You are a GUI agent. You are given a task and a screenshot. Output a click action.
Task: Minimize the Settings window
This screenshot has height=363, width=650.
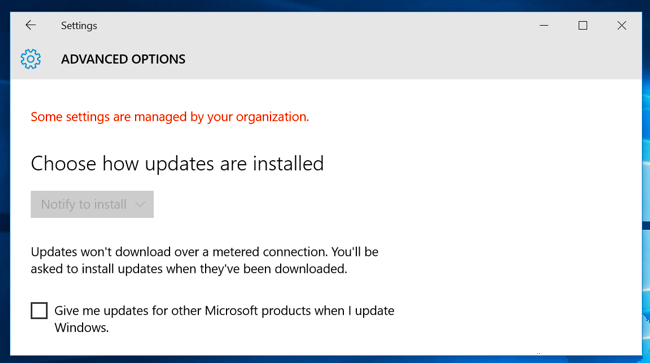pos(544,25)
